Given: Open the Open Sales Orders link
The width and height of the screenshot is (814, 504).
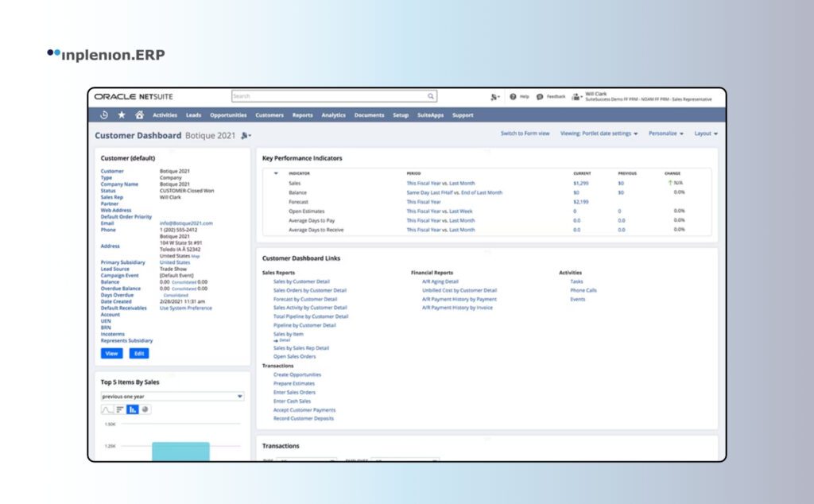Looking at the screenshot, I should coord(294,357).
